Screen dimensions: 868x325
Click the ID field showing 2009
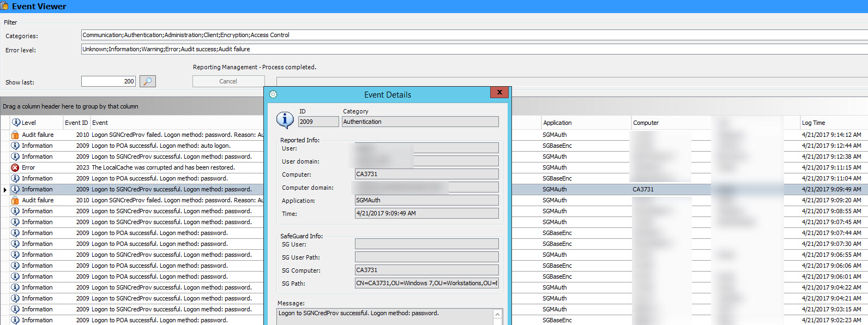[318, 122]
